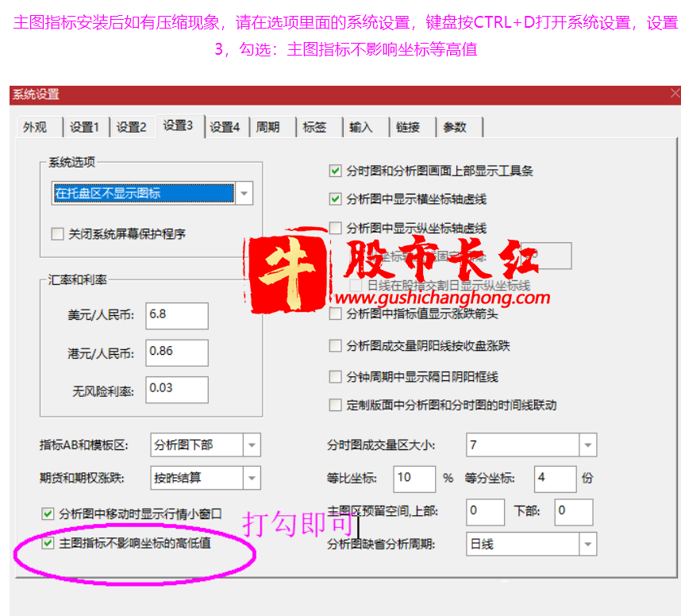681x616 pixels.
Task: Click the 等分坐标 input field
Action: [x=555, y=479]
